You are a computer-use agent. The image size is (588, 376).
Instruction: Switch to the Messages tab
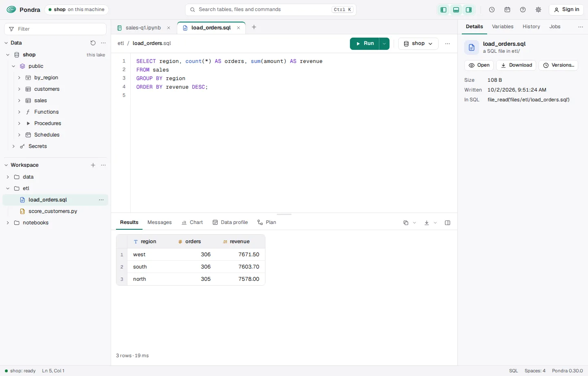159,222
